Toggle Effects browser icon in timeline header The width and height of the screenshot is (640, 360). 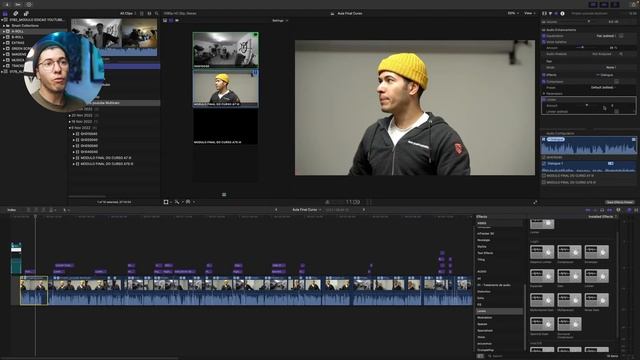[629, 210]
